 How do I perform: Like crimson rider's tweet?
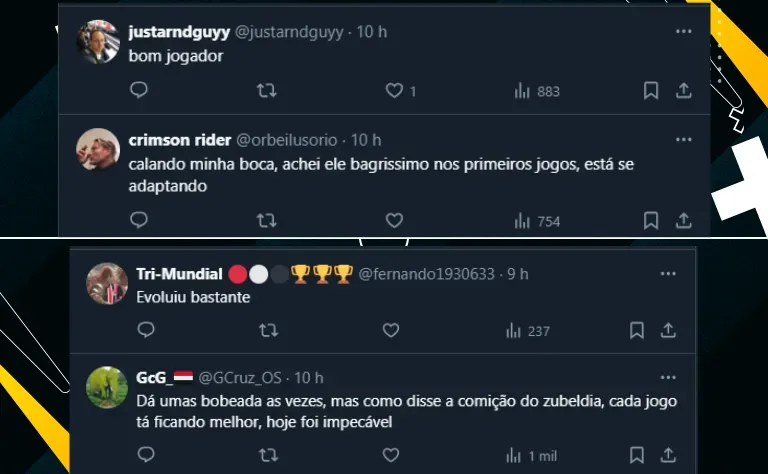pyautogui.click(x=394, y=220)
